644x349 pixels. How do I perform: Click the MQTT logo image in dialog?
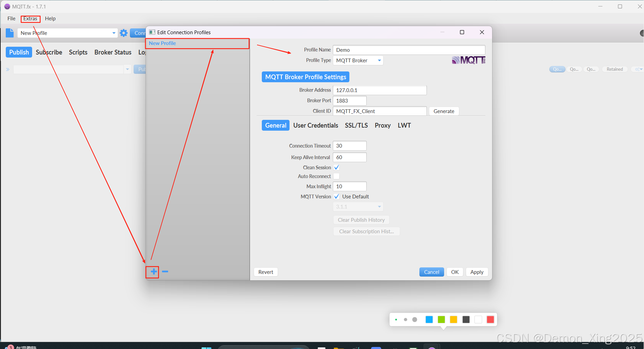point(469,60)
